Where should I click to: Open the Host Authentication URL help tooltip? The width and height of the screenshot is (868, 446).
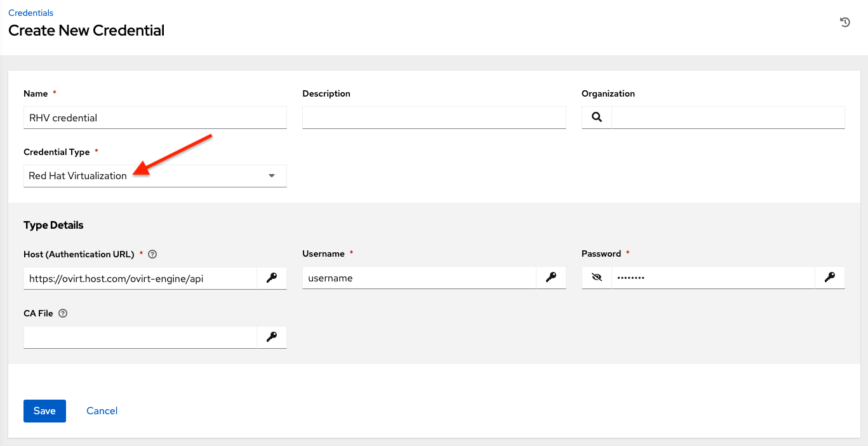pos(152,253)
